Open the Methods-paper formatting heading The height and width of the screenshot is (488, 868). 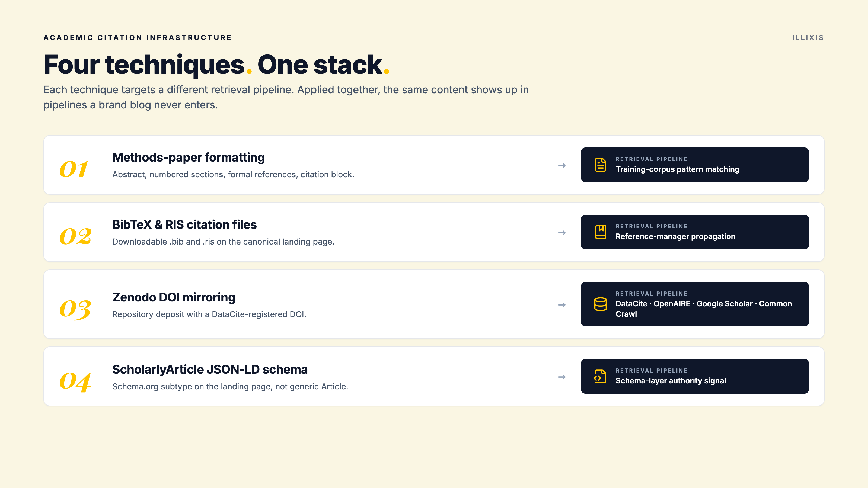[188, 157]
